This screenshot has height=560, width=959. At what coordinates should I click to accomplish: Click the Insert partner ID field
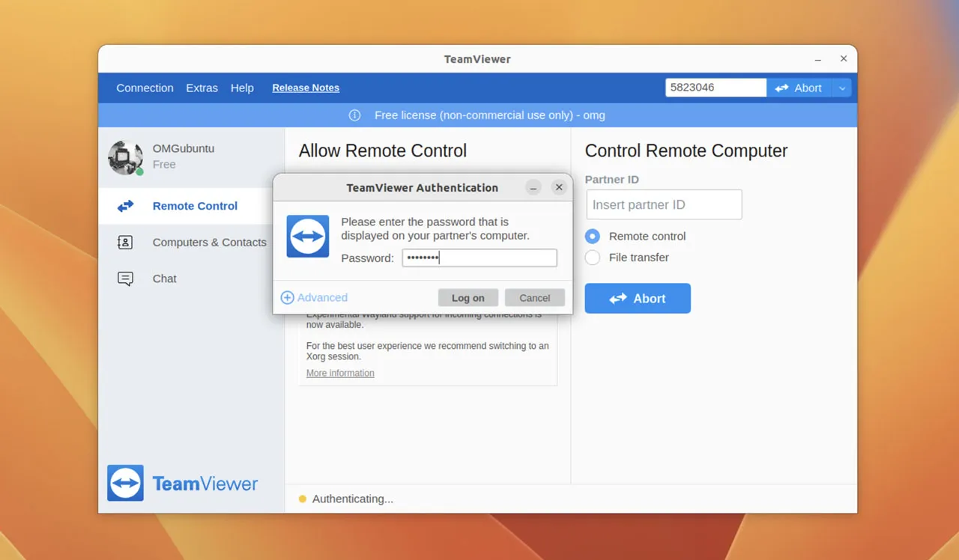point(663,204)
